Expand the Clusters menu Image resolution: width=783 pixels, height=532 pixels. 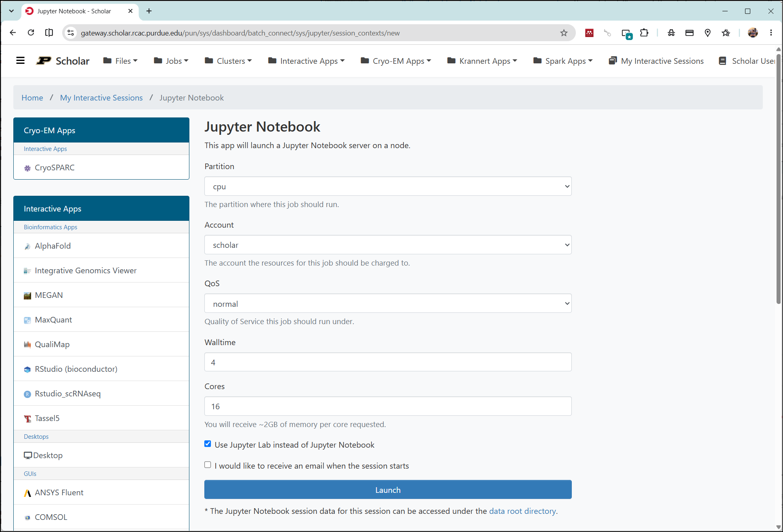tap(228, 61)
